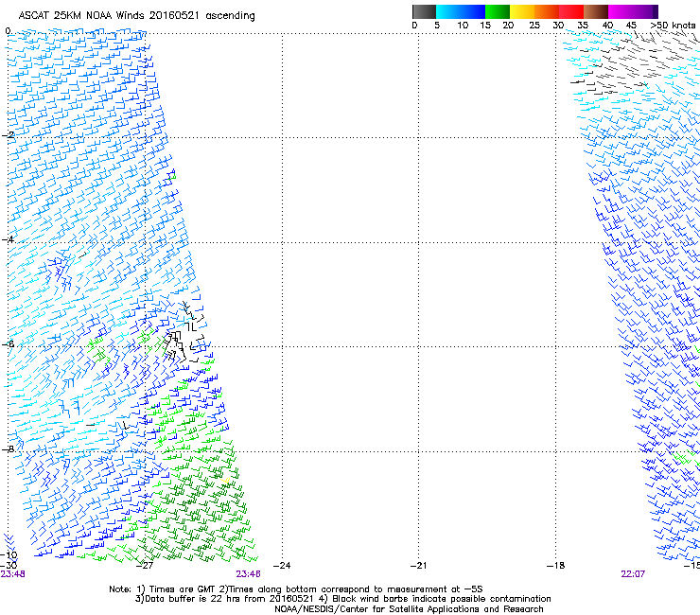Click the title 'ASCAT 25KM NOAA Winds 20160521 ascending'
This screenshot has width=700, height=615.
pyautogui.click(x=136, y=16)
